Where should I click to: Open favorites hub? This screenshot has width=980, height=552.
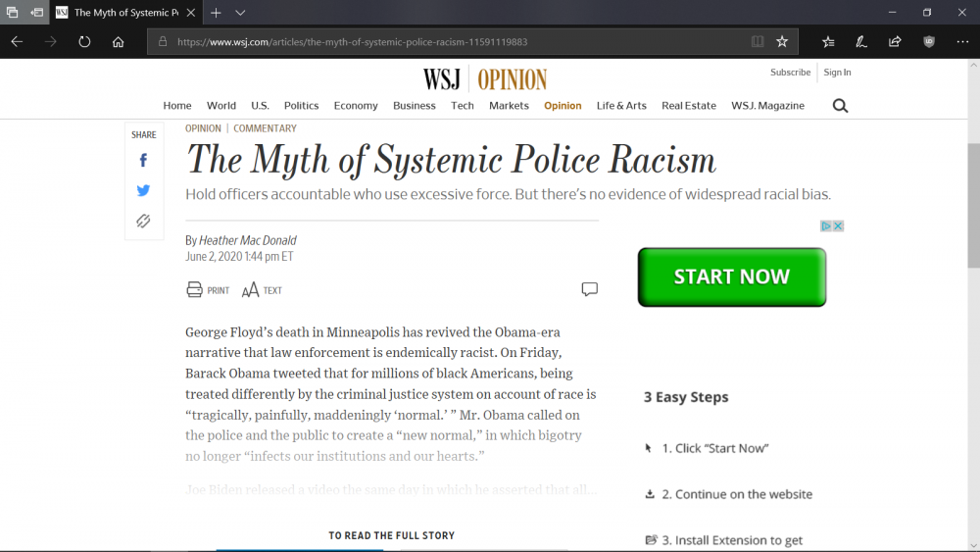[828, 42]
